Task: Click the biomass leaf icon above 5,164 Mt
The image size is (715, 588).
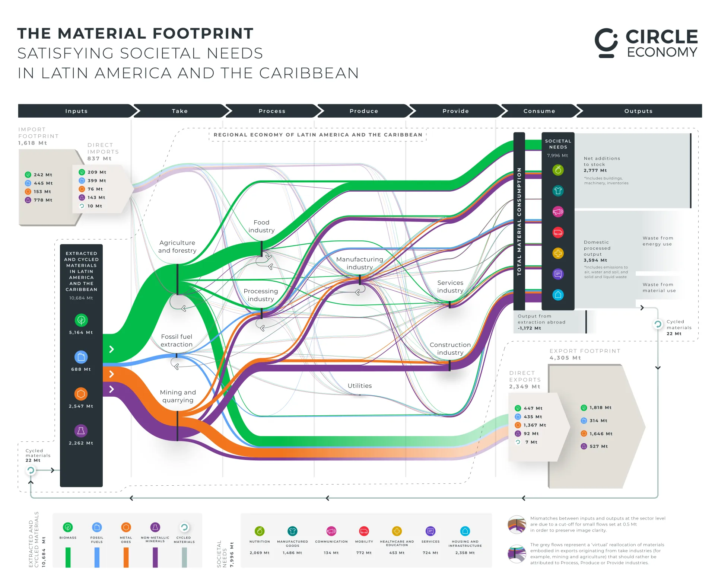Action: 81,320
